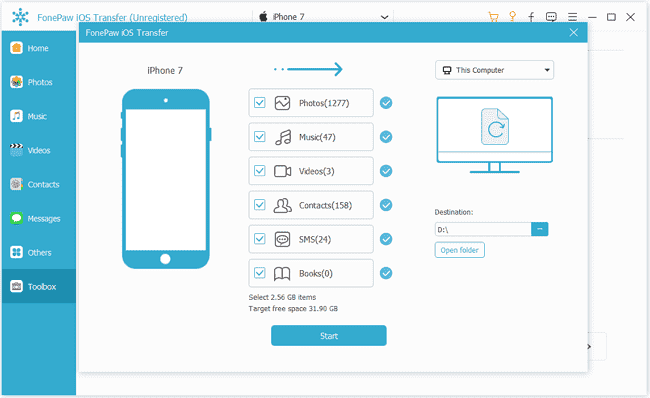Click the Apple logo in device selector
Screen dimensions: 650x398
tap(263, 17)
